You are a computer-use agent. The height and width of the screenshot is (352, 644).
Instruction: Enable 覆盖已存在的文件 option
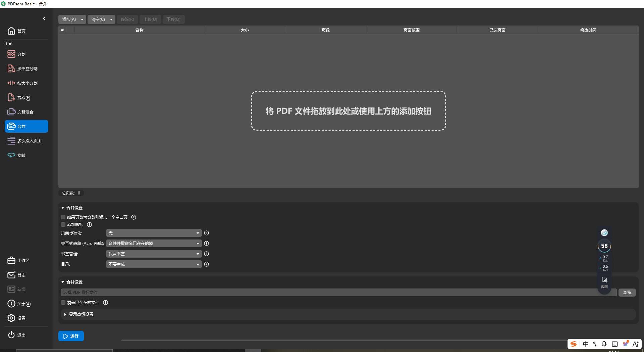pos(63,302)
